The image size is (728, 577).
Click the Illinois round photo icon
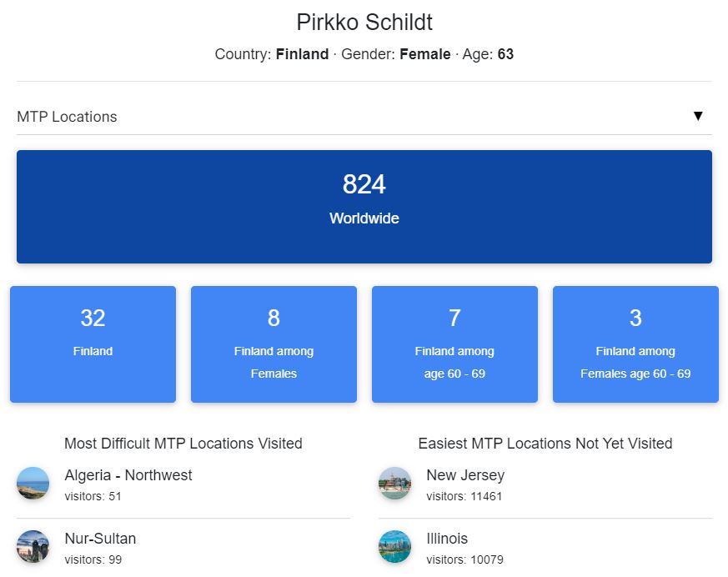394,547
